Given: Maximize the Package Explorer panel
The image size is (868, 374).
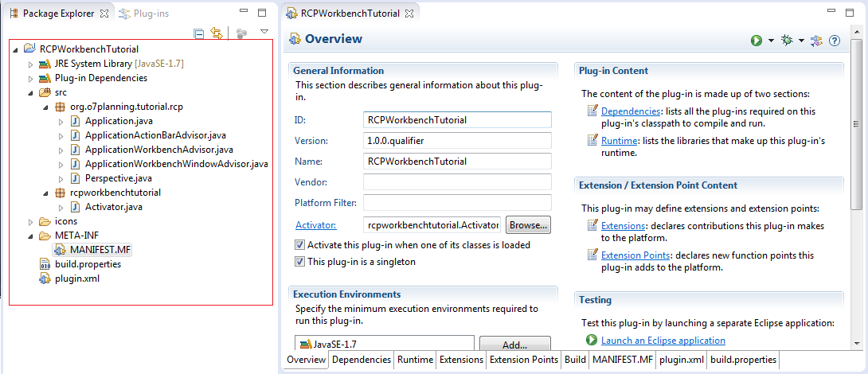Looking at the screenshot, I should pos(263,12).
